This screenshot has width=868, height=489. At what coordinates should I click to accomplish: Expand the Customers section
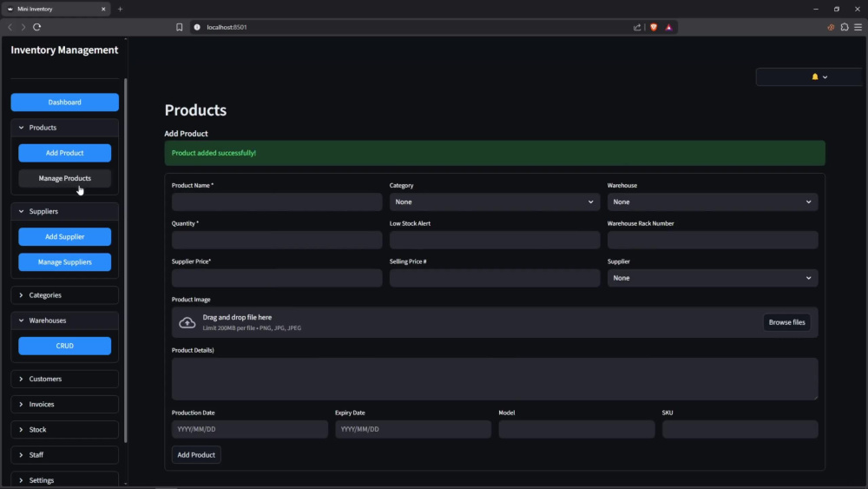(65, 380)
